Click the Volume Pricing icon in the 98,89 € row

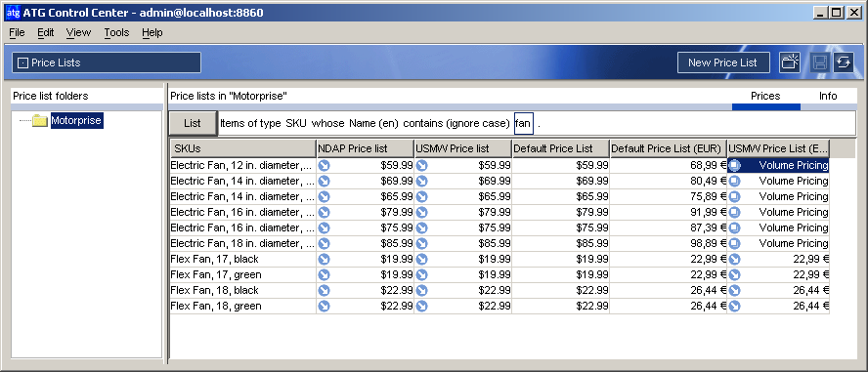(x=735, y=243)
